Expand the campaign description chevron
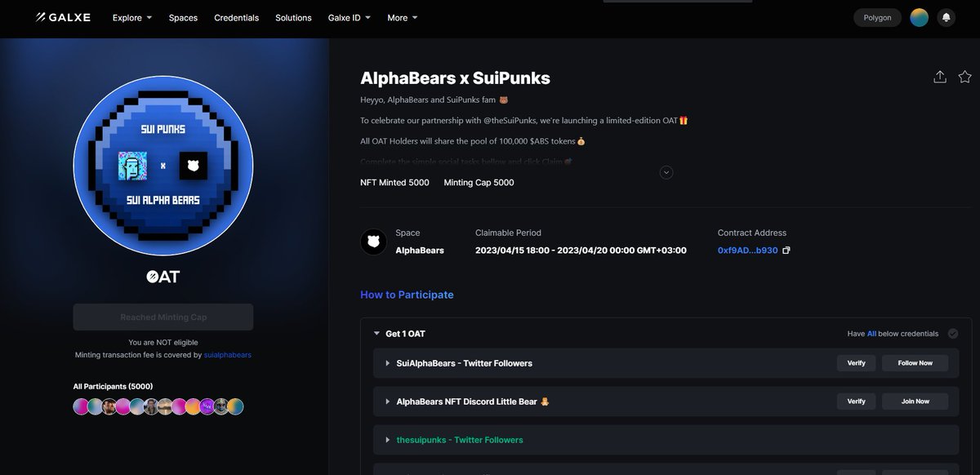The image size is (980, 475). tap(666, 172)
